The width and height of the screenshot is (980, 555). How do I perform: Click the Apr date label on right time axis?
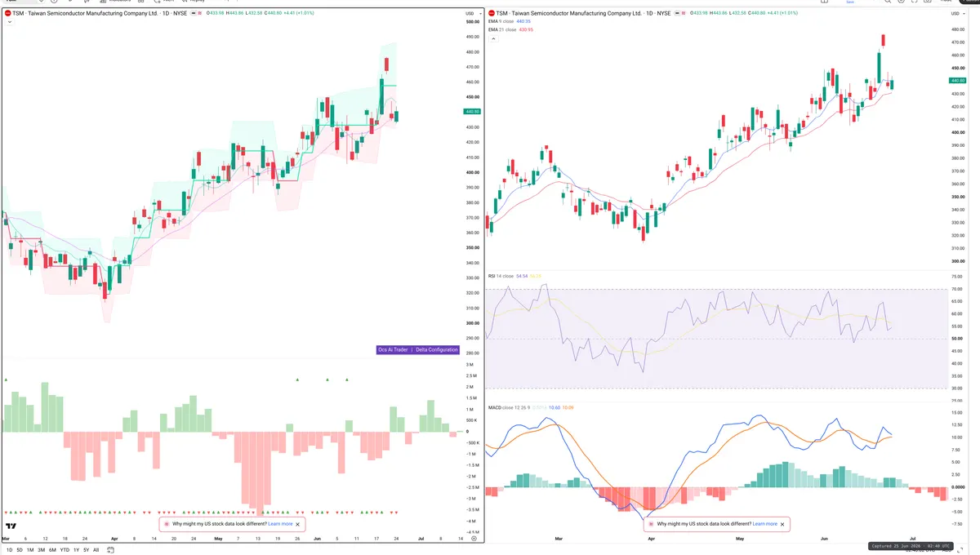click(x=651, y=539)
